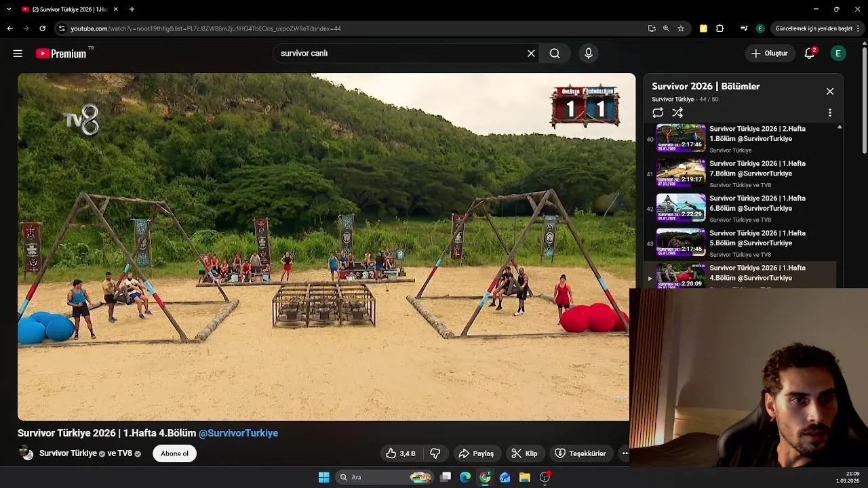
Task: Open OBS Studio from taskbar
Action: (x=545, y=477)
